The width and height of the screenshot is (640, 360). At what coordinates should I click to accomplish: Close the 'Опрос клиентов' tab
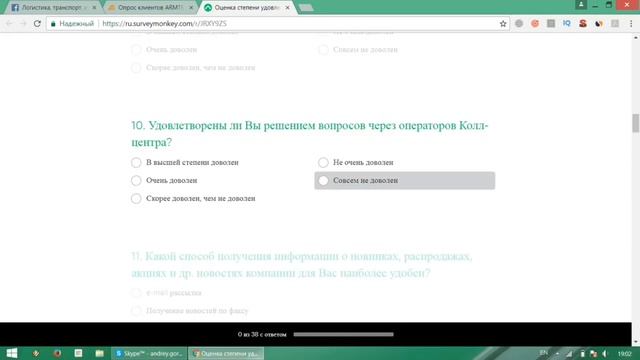[191, 7]
